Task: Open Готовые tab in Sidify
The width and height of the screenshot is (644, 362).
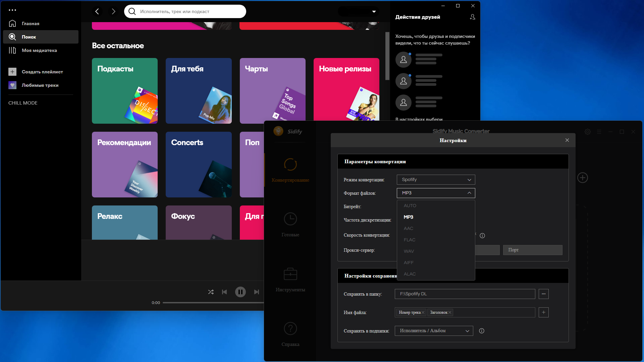Action: tap(290, 225)
